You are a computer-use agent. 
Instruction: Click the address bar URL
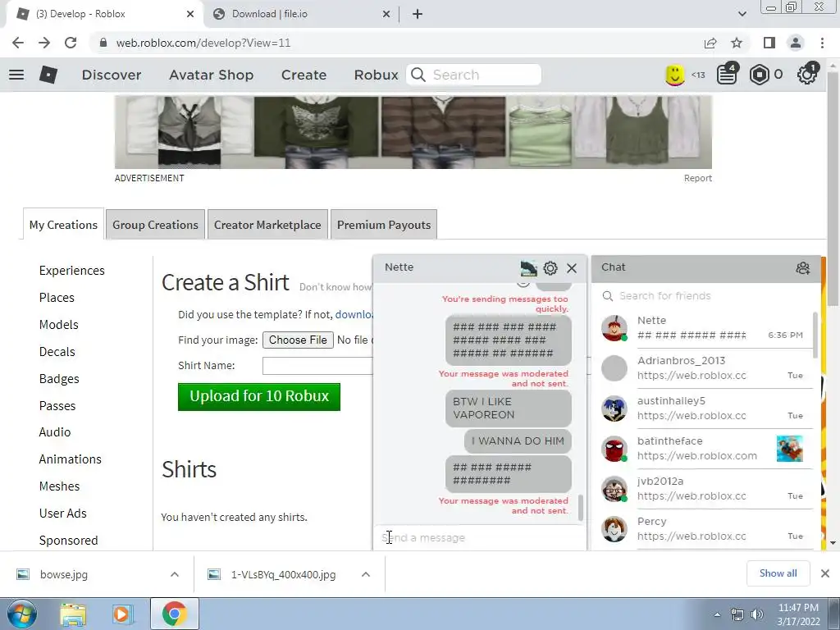(203, 43)
